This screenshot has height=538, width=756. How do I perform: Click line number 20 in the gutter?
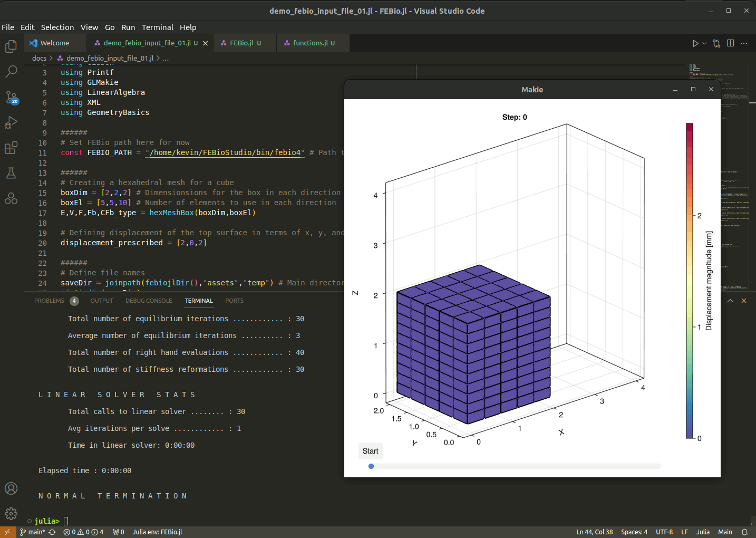(42, 243)
